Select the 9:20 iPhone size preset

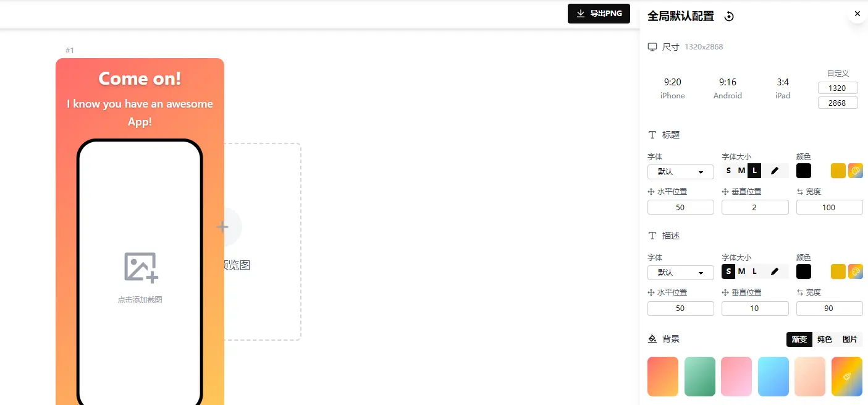[672, 88]
